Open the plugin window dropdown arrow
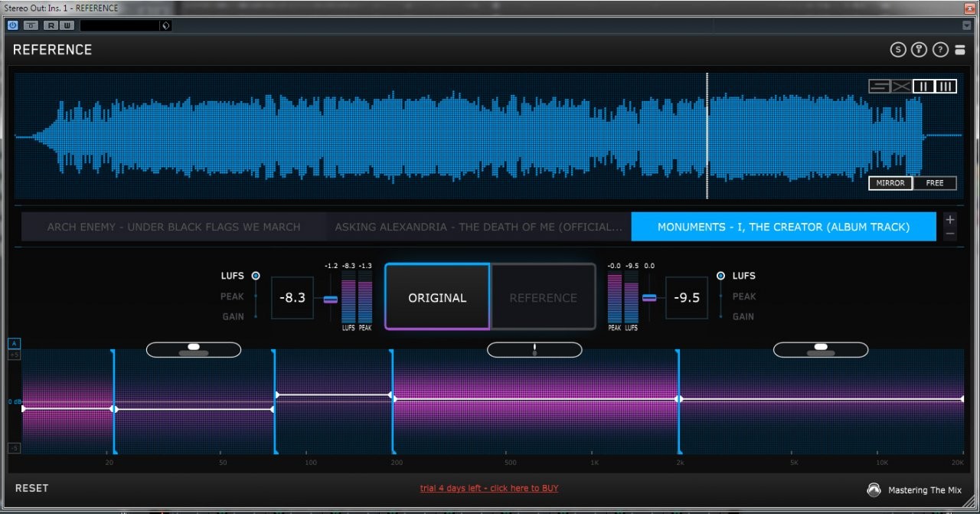This screenshot has height=514, width=980. coord(965,25)
